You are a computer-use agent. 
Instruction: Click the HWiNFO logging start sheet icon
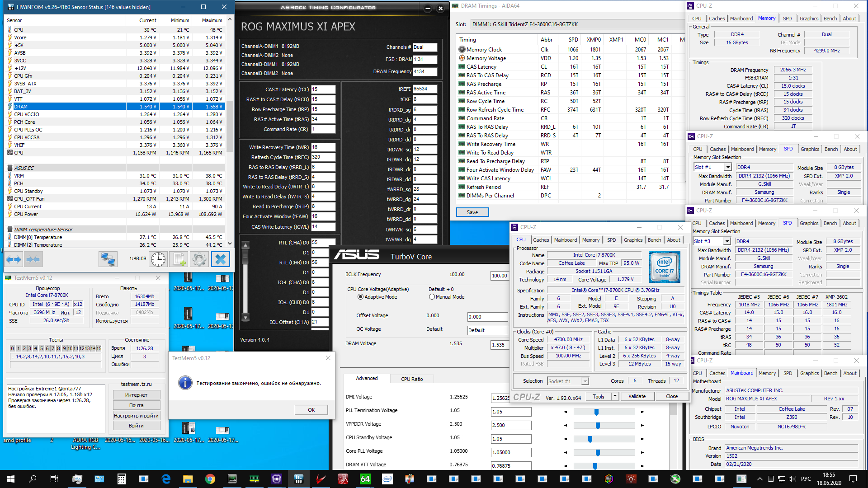coord(179,259)
